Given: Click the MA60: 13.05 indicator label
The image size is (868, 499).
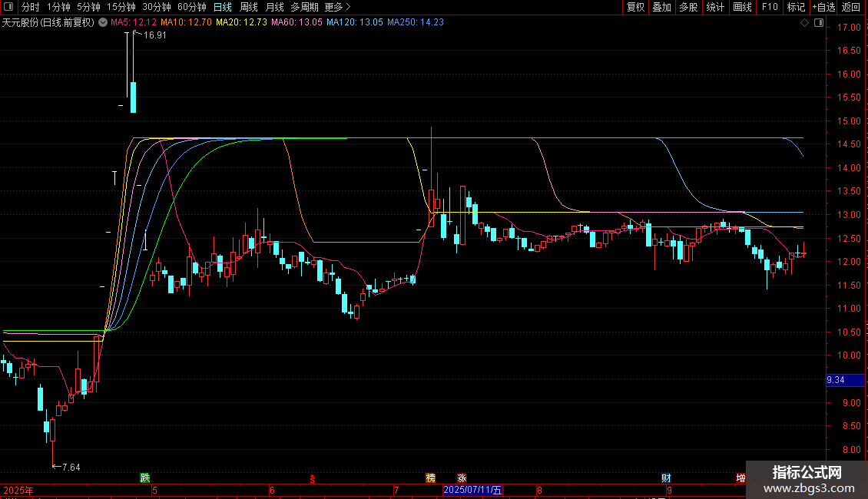Looking at the screenshot, I should point(297,22).
